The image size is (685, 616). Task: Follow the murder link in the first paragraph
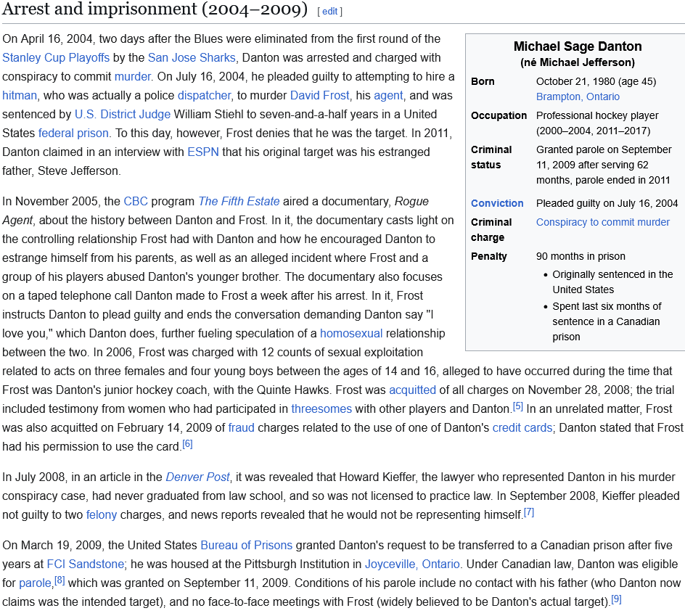point(133,76)
